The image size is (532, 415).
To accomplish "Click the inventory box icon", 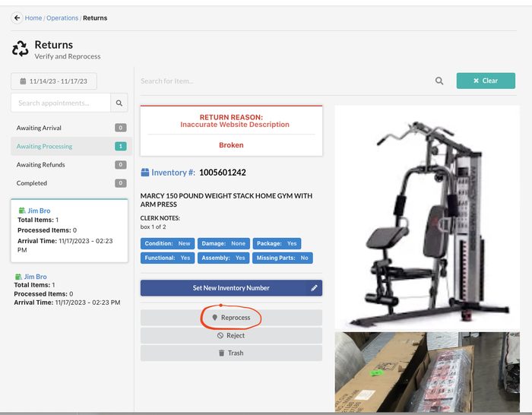I will coord(145,173).
